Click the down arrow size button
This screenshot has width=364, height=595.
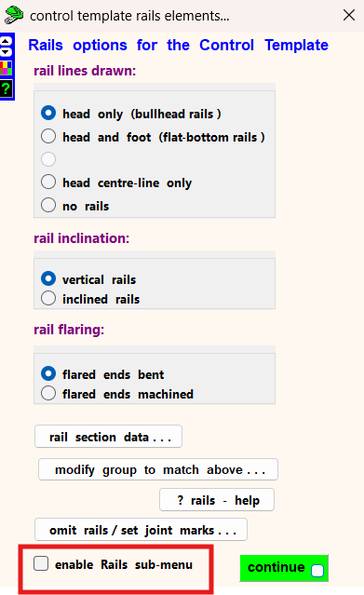coord(6,51)
